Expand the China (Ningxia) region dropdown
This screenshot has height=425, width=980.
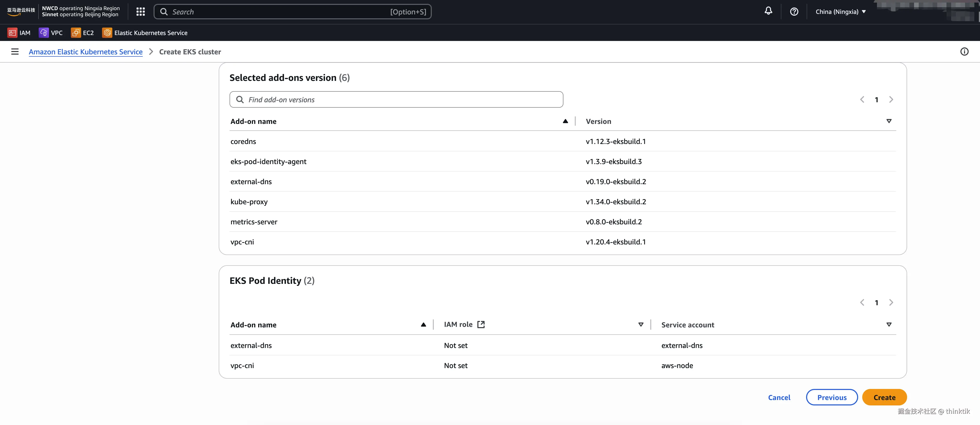click(840, 12)
